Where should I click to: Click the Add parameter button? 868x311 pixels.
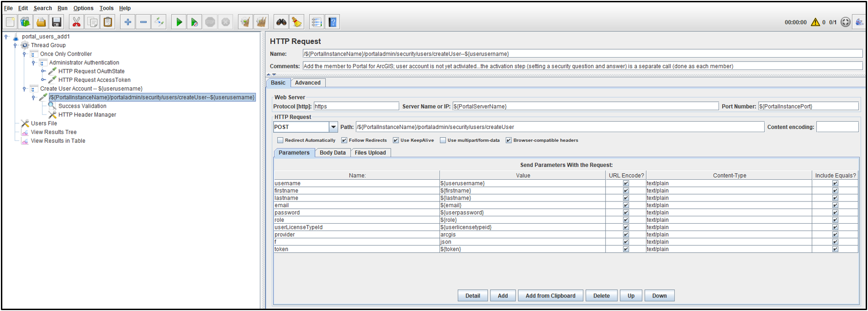point(503,296)
